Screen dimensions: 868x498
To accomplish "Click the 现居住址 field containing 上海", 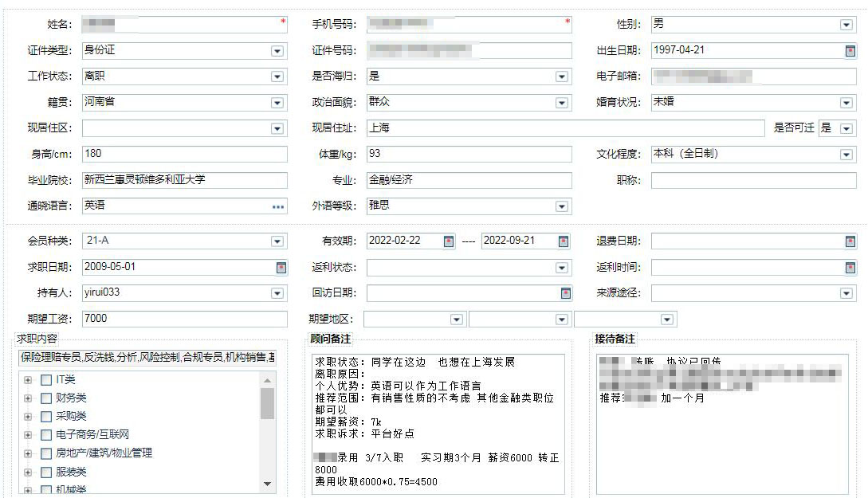I will [565, 128].
